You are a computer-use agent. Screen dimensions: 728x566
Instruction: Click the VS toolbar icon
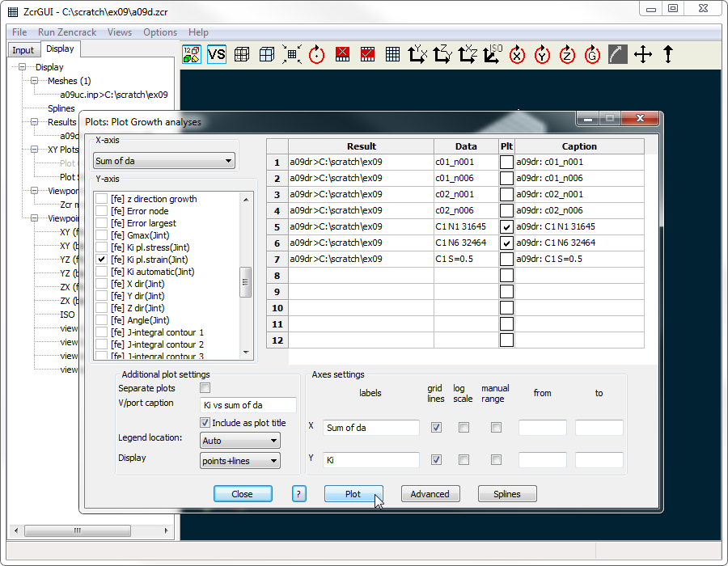pos(216,55)
